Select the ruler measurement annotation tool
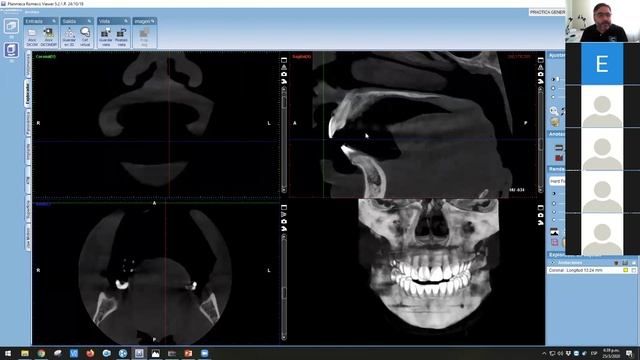640x360 pixels. (x=559, y=148)
